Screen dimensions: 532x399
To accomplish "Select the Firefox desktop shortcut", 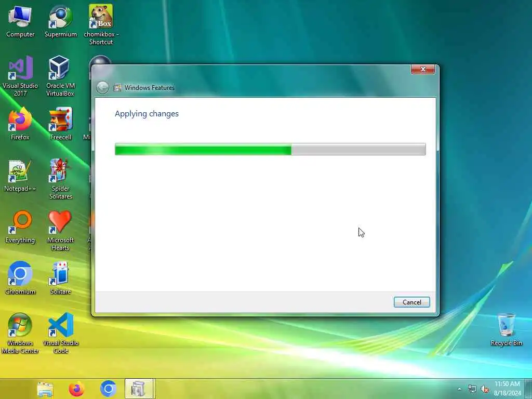I will 20,124.
